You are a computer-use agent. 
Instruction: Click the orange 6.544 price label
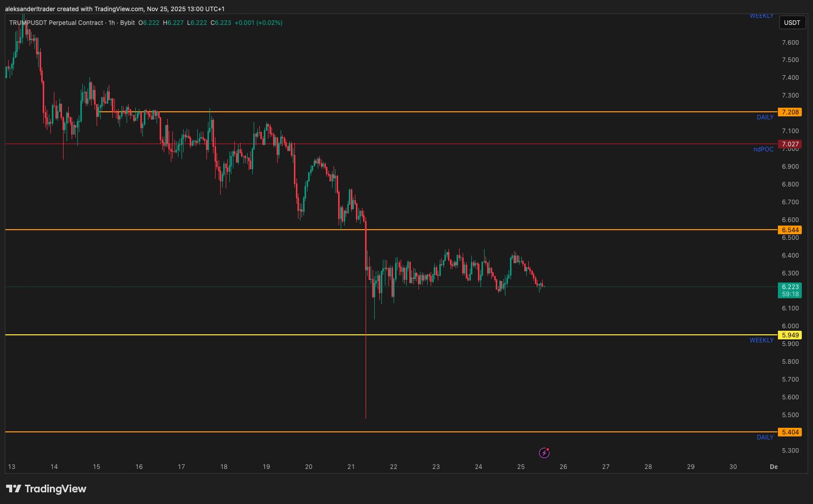click(x=790, y=230)
